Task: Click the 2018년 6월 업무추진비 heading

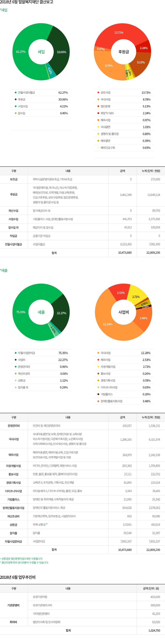Action: [x=18, y=577]
